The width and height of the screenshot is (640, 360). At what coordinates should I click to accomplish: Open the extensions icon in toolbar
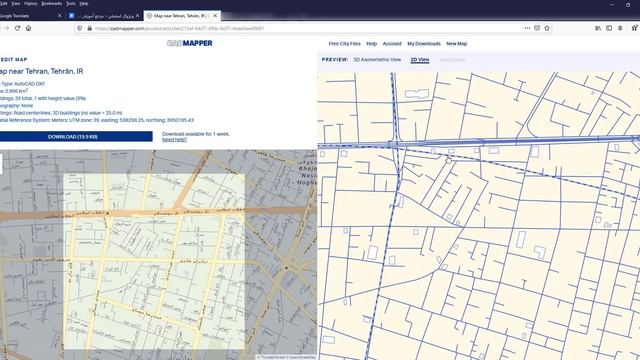coord(634,28)
